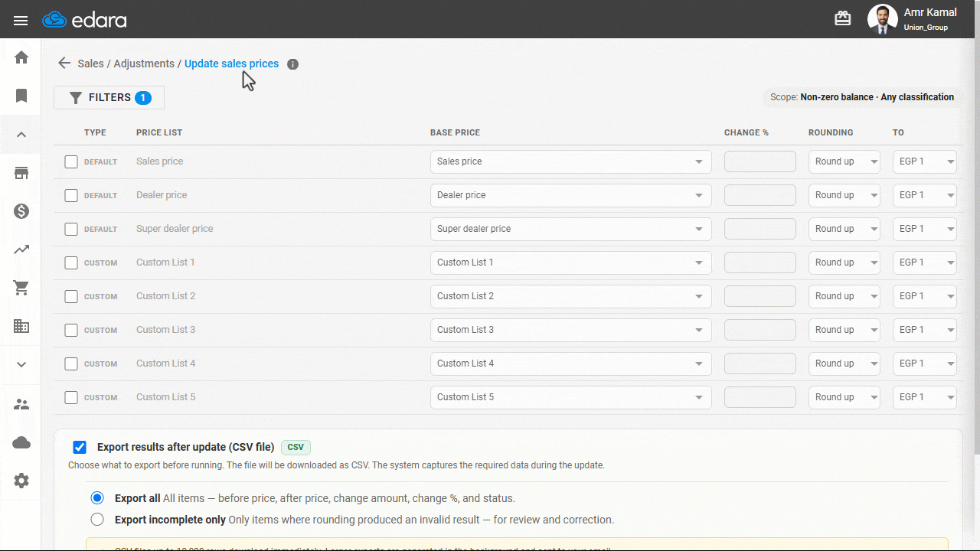Viewport: 980px width, 551px height.
Task: Go back using the left arrow
Action: pyautogui.click(x=64, y=64)
